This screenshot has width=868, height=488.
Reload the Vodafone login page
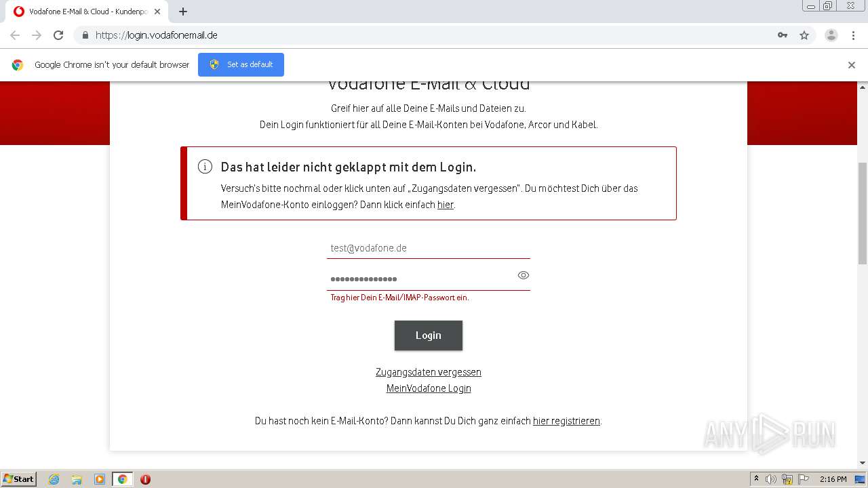click(58, 35)
